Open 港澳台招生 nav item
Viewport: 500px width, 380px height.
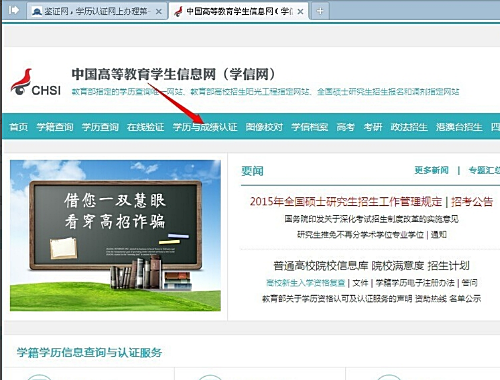tap(459, 127)
